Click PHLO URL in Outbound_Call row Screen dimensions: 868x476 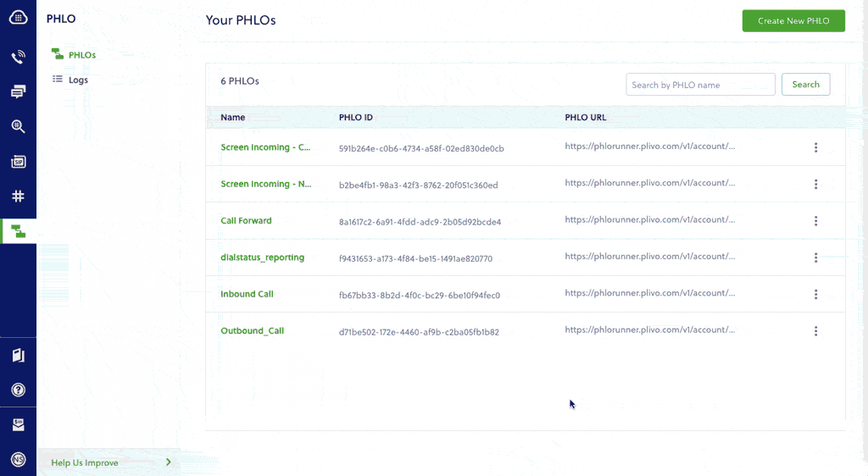(650, 329)
